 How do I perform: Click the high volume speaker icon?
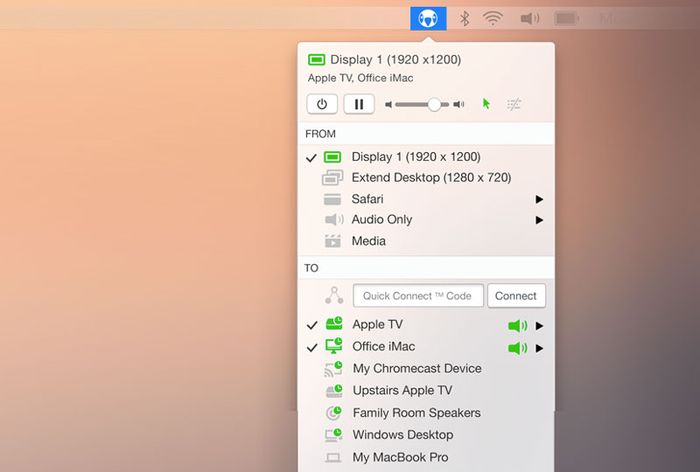(458, 104)
